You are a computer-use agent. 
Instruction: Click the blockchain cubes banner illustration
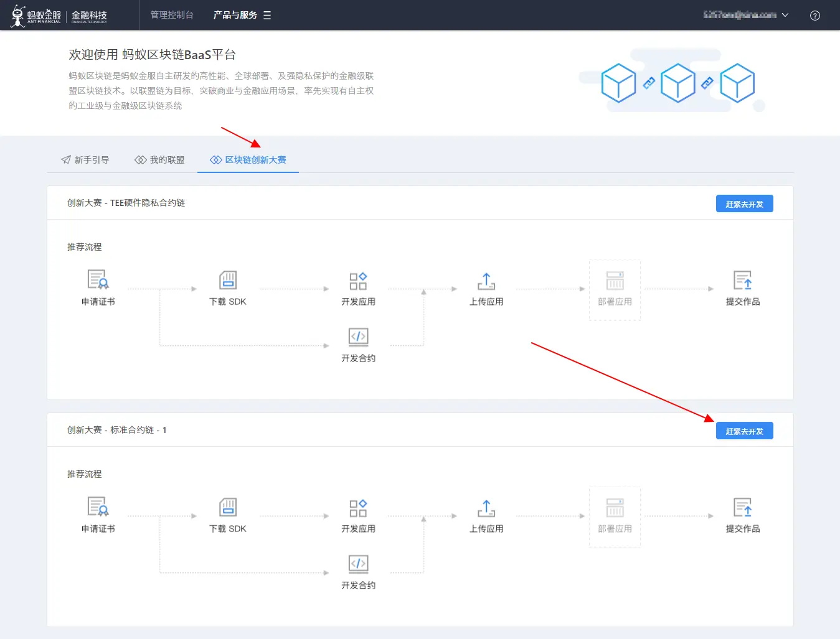pyautogui.click(x=672, y=81)
